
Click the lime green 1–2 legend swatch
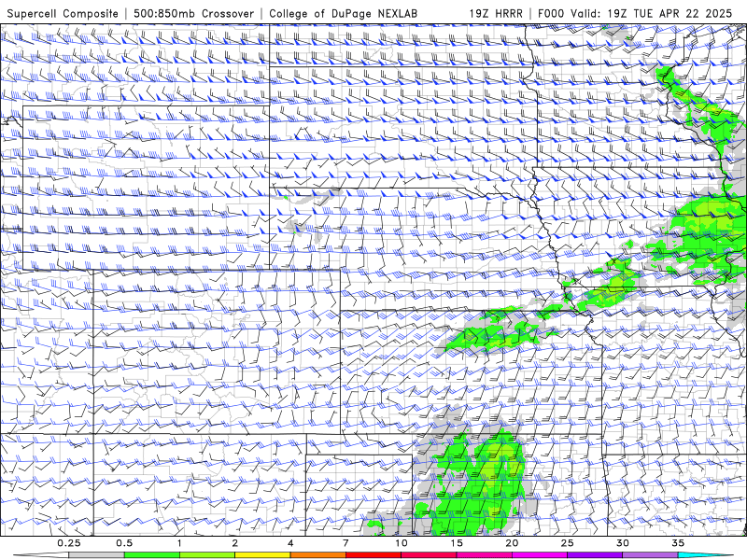pyautogui.click(x=207, y=555)
